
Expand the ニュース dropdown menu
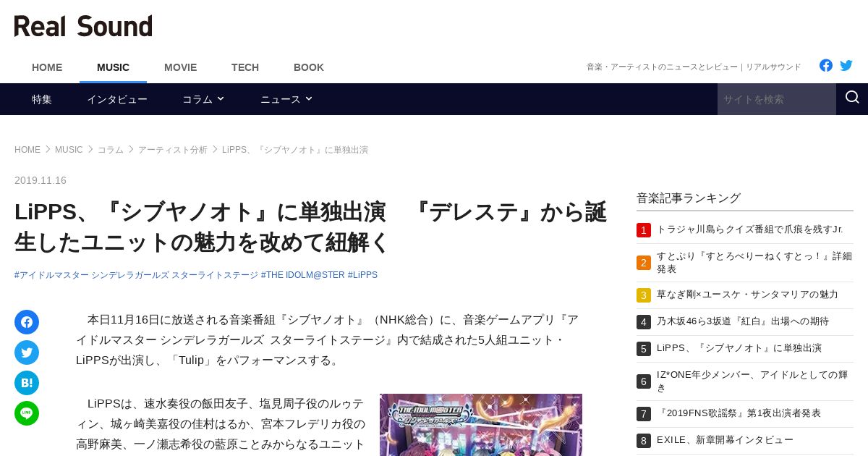point(286,99)
